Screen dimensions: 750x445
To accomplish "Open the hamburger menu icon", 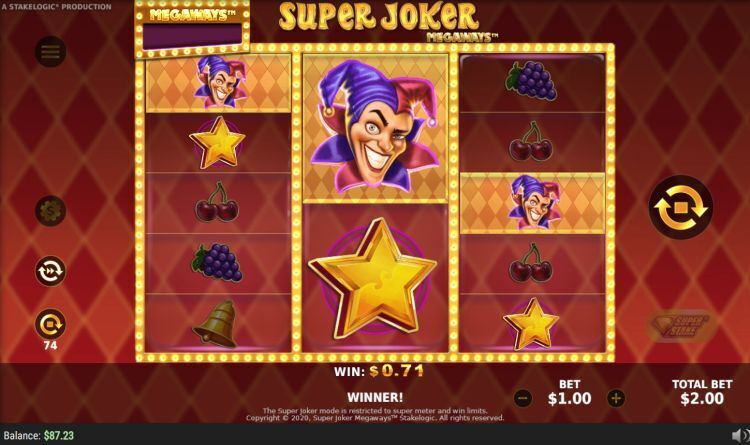I will [50, 51].
